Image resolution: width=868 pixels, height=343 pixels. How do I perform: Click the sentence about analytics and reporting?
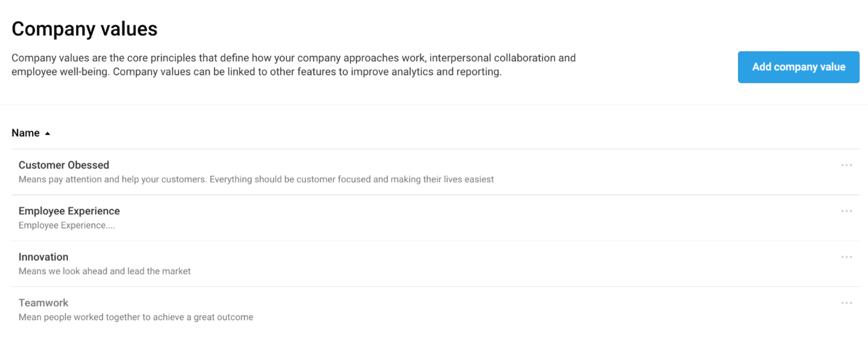click(x=307, y=72)
